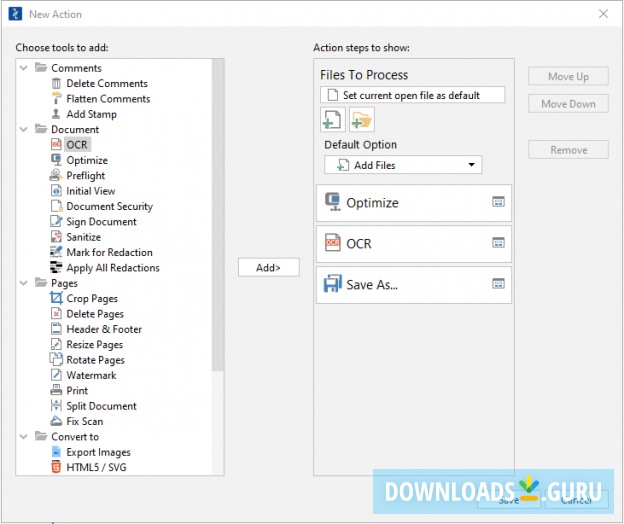Click the Add Stamp icon
The height and width of the screenshot is (524, 624).
[x=56, y=114]
